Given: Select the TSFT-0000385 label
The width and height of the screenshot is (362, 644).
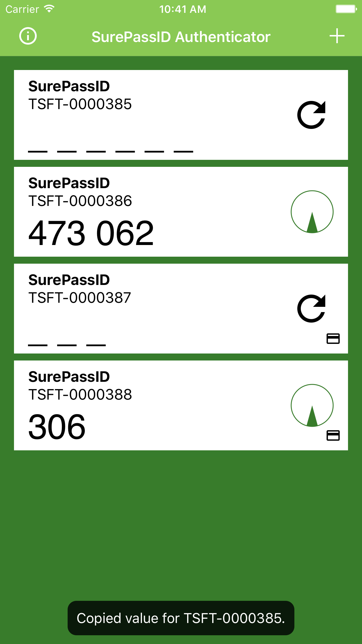Looking at the screenshot, I should [x=80, y=104].
